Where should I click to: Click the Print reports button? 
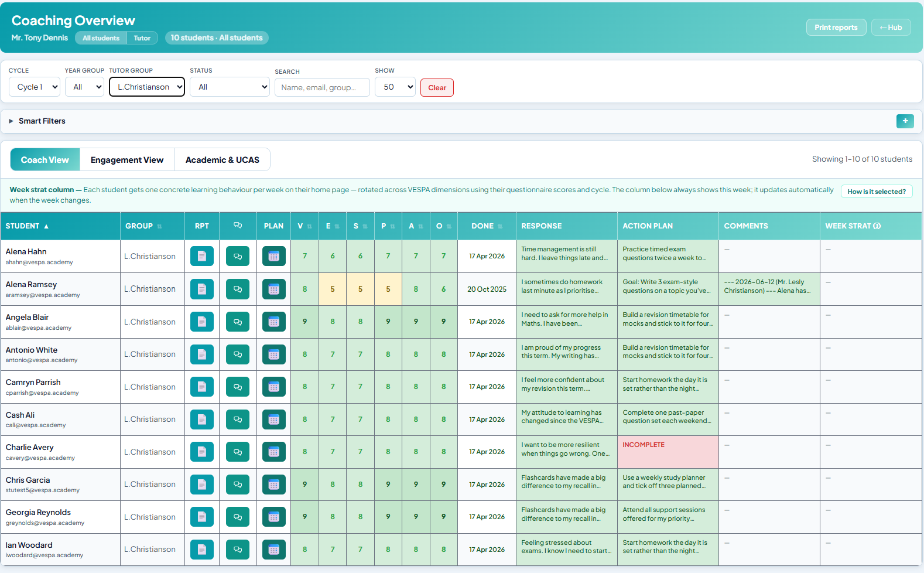tap(836, 28)
